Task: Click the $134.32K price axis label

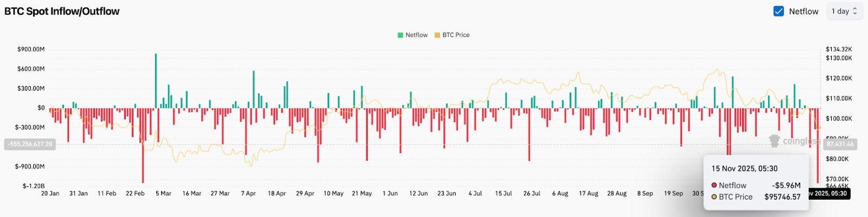Action: coord(839,49)
